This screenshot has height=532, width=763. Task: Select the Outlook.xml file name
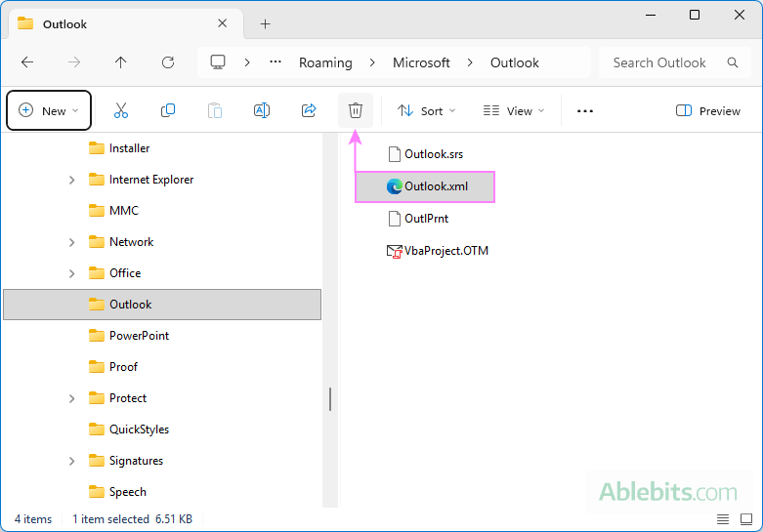[436, 186]
